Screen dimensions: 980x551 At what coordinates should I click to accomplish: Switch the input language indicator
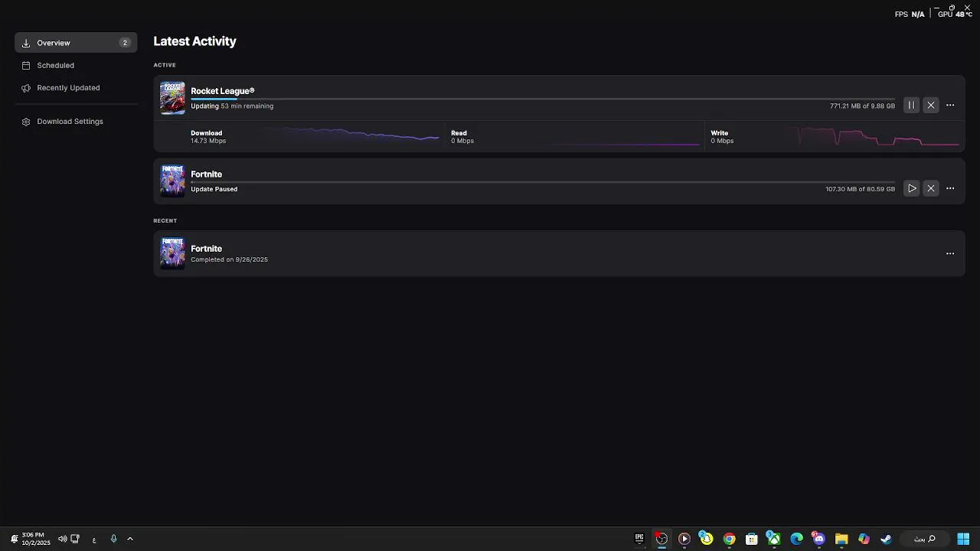click(x=94, y=540)
